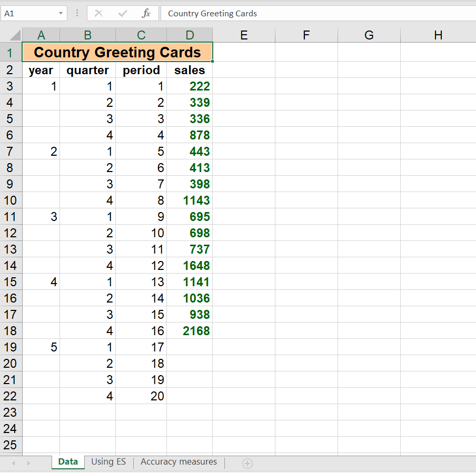This screenshot has width=476, height=473.
Task: Click year cell with value 3
Action: click(41, 217)
